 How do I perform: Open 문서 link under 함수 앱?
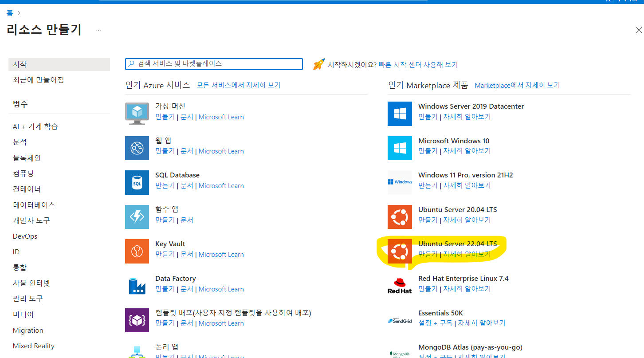(x=187, y=220)
